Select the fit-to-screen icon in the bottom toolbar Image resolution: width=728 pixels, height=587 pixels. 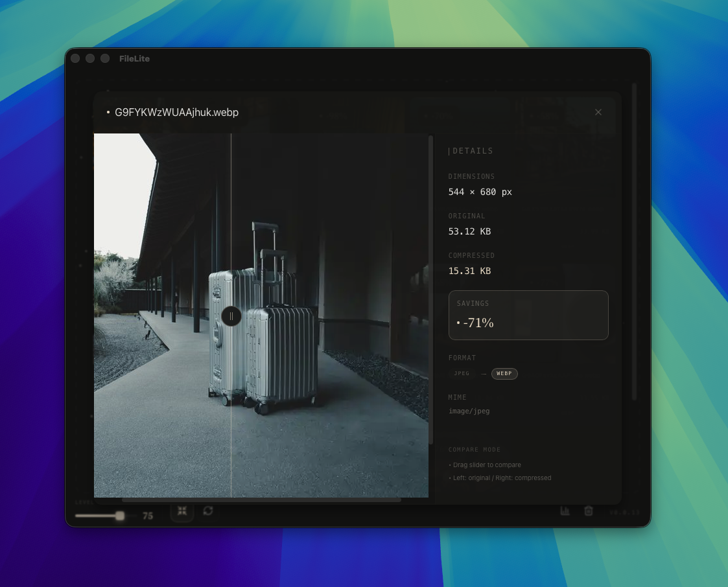tap(182, 511)
